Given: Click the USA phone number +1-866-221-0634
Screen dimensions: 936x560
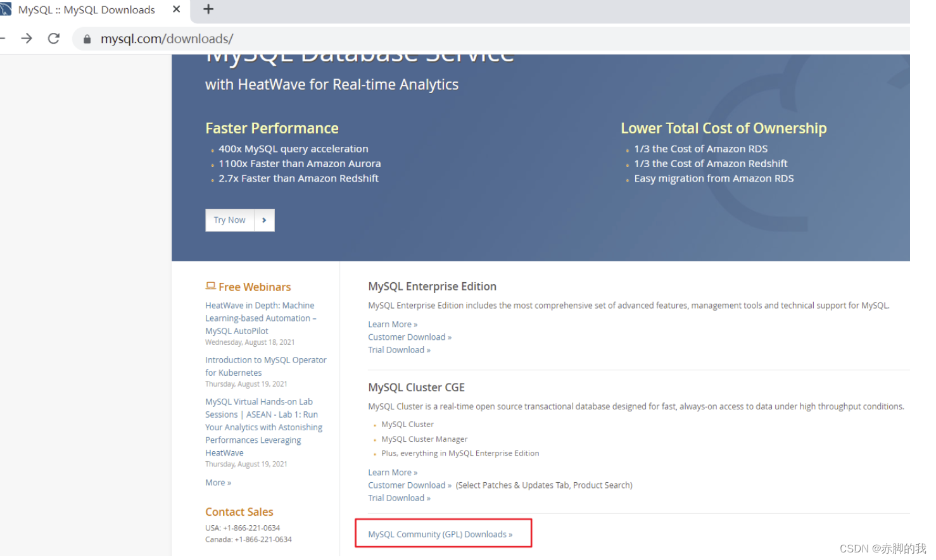Looking at the screenshot, I should tap(251, 528).
